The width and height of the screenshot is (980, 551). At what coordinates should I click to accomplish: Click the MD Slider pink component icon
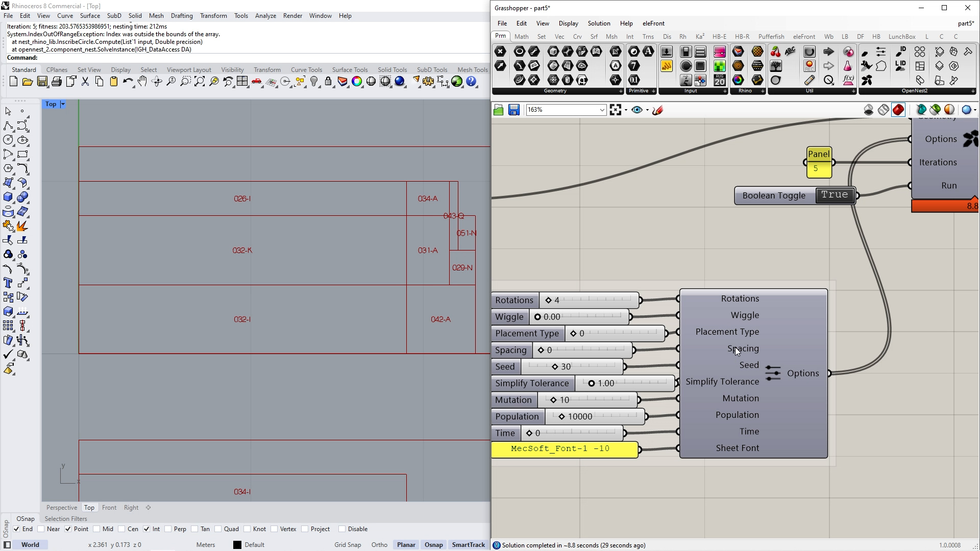719,52
